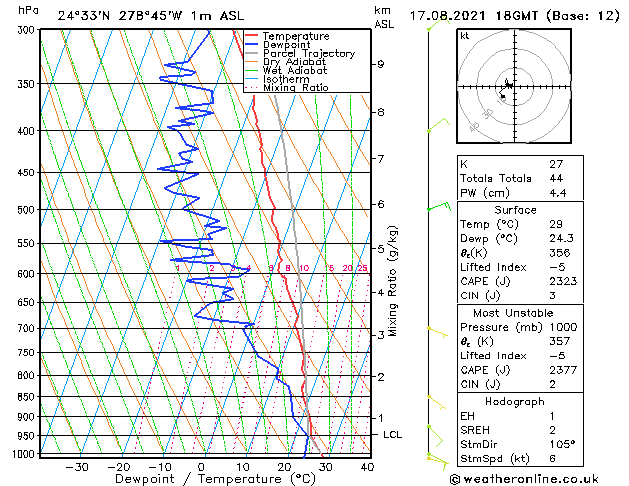Click the LCL marker label

pyautogui.click(x=392, y=435)
